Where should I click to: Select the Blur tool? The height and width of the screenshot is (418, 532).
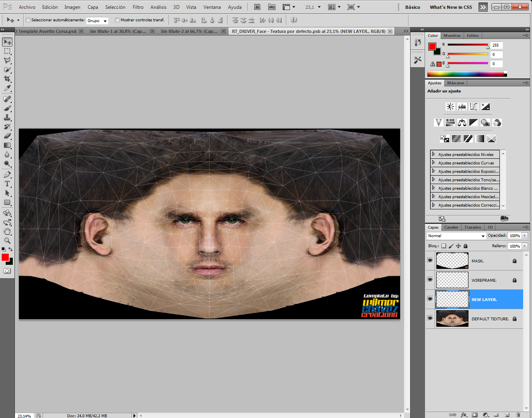click(x=7, y=154)
